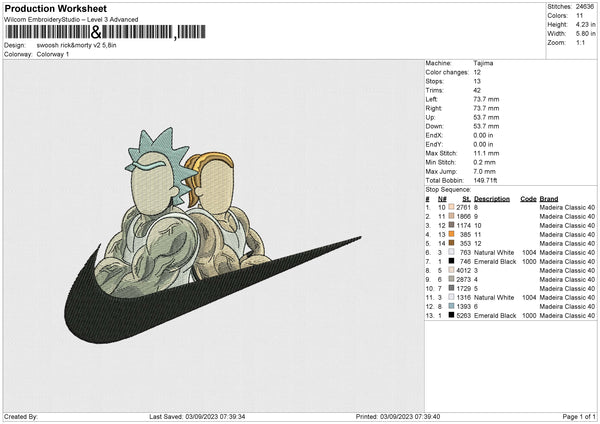Click the "Stop Sequence:" heading

pos(448,190)
